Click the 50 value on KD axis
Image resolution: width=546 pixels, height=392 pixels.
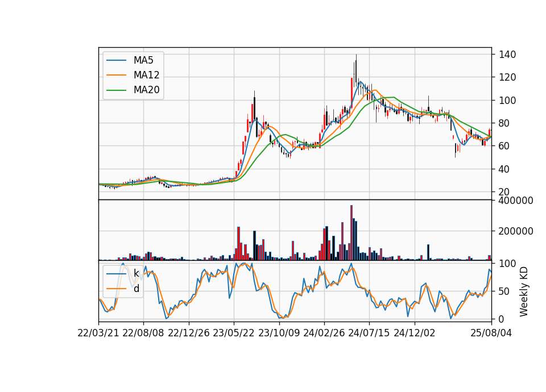coord(504,291)
